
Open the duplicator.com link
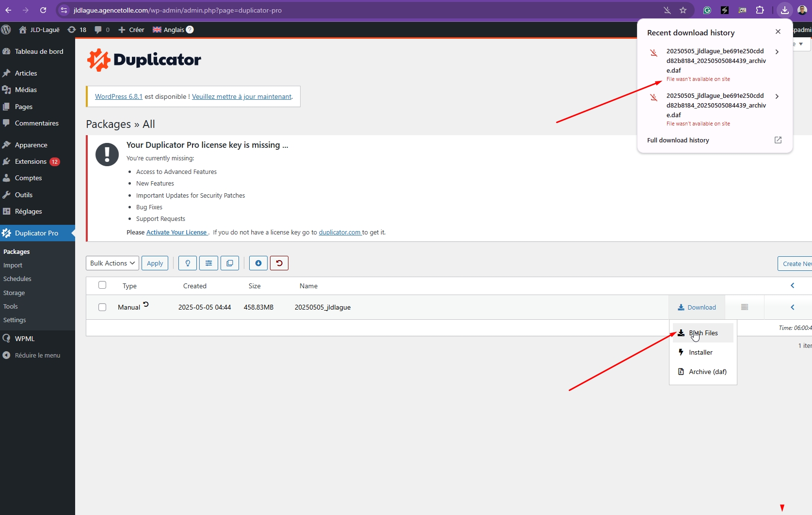click(x=340, y=233)
